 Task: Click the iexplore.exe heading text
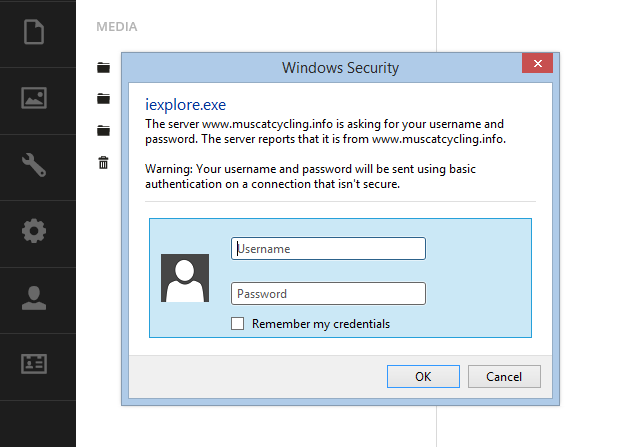184,102
